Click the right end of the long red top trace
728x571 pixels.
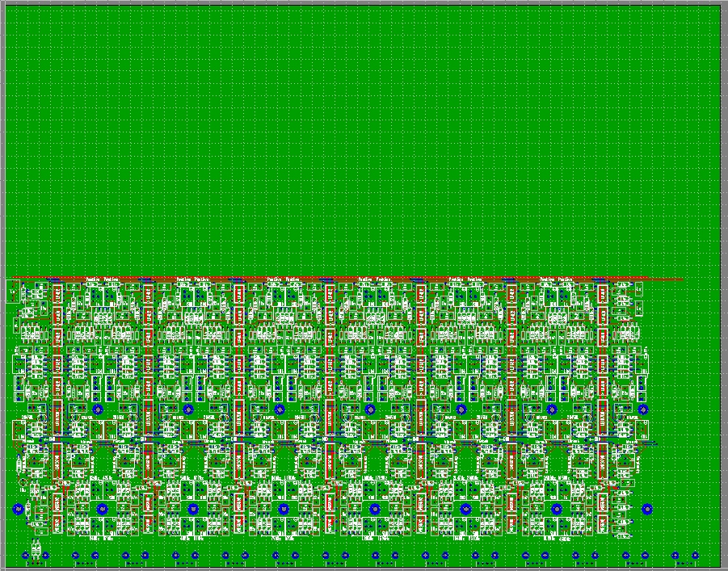(680, 280)
